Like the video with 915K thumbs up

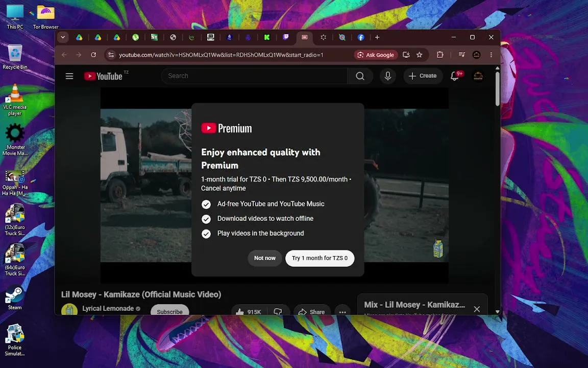pos(249,311)
